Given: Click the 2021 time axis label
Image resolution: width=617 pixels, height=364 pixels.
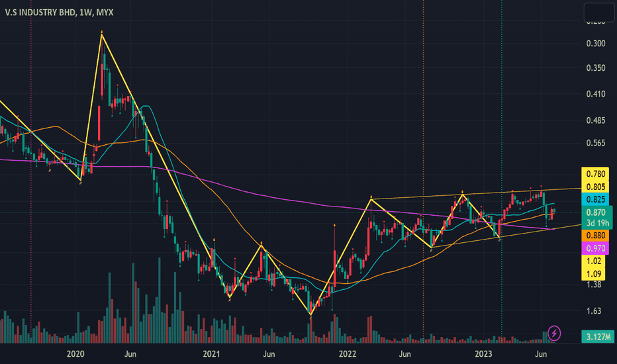Looking at the screenshot, I should click(x=211, y=354).
